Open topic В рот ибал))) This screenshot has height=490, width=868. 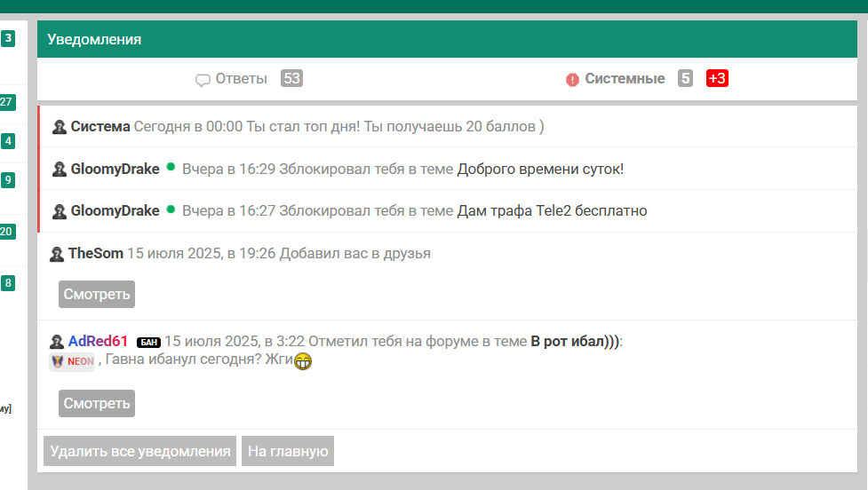pos(575,341)
